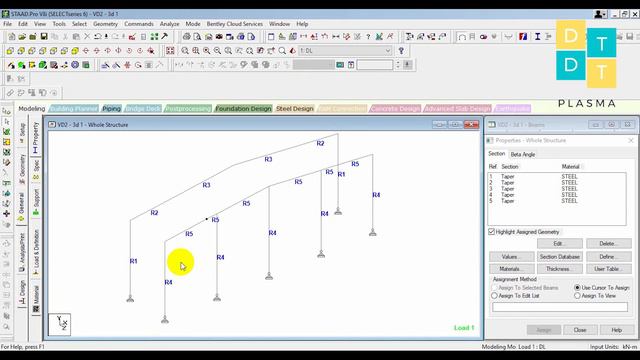Viewport: 640px width, 360px height.
Task: Click the User Table... button
Action: pyautogui.click(x=609, y=269)
